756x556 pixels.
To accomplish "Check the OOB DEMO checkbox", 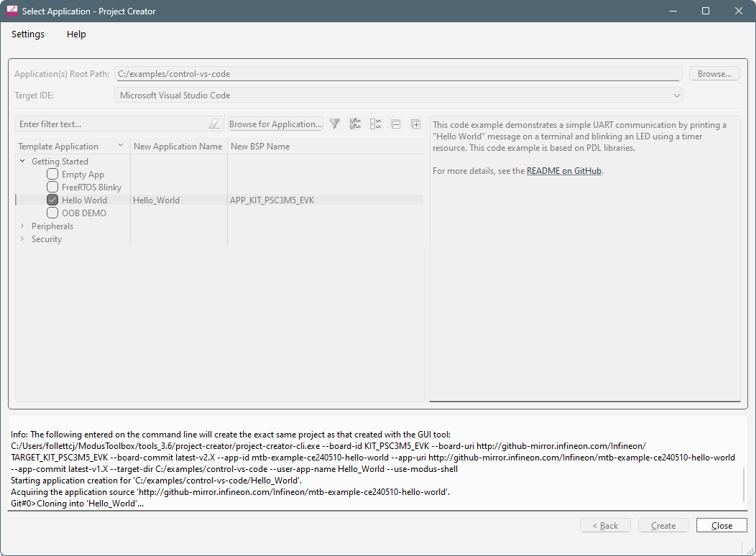I will point(52,213).
